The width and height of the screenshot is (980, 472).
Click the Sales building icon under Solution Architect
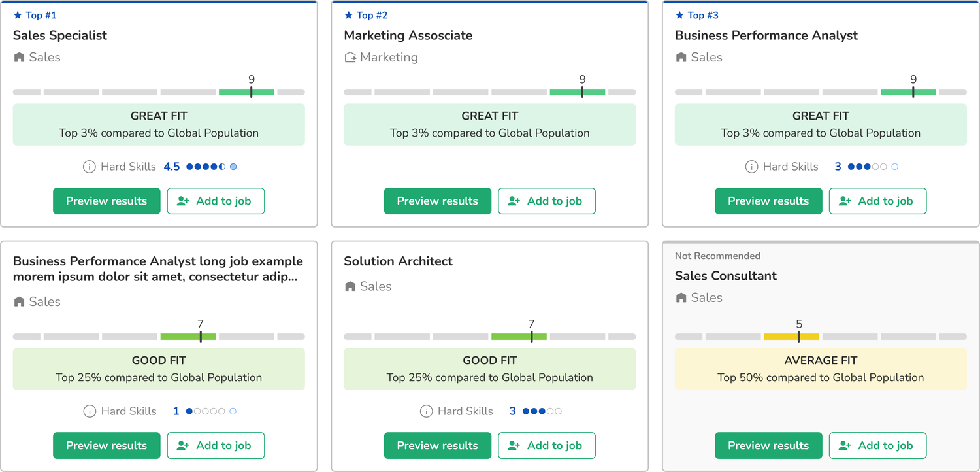tap(350, 286)
